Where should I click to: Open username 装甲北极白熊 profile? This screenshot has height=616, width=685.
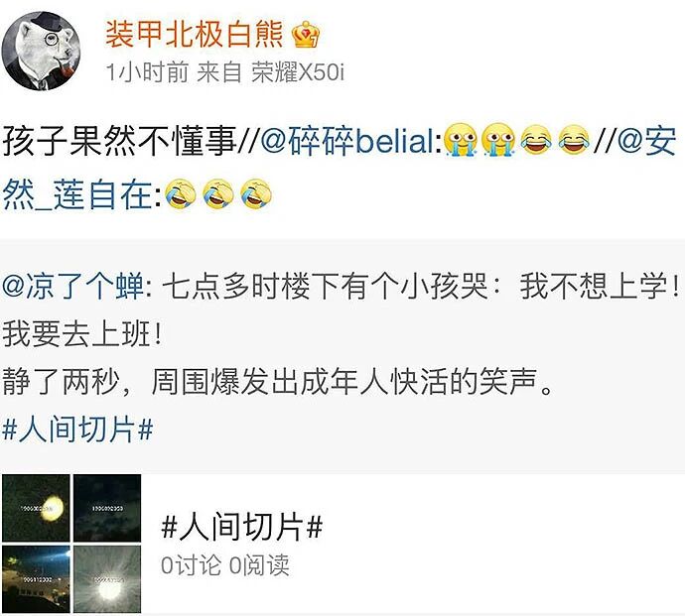click(195, 34)
